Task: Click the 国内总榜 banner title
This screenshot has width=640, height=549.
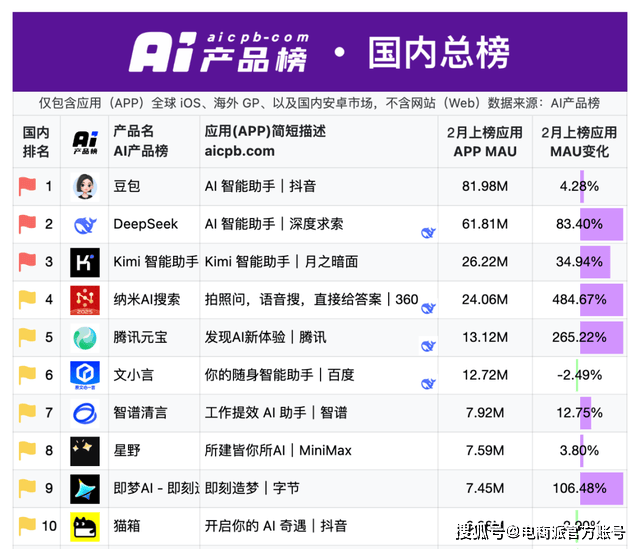Action: 439,53
